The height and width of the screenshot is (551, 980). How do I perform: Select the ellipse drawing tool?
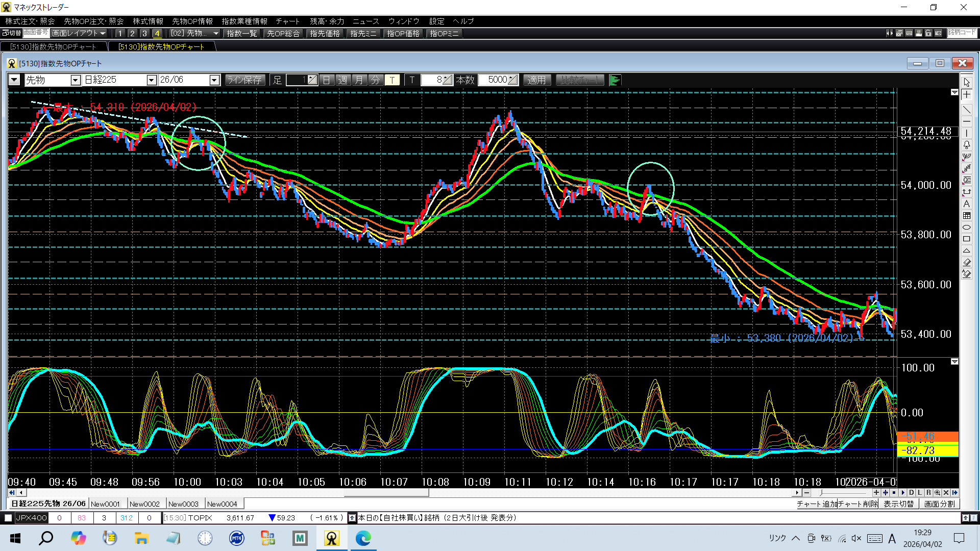(x=967, y=228)
